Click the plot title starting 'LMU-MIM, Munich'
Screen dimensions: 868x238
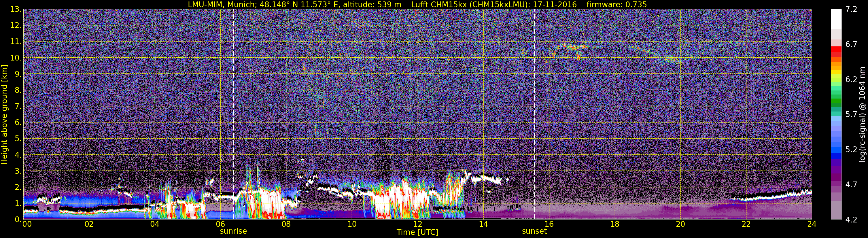click(x=417, y=4)
